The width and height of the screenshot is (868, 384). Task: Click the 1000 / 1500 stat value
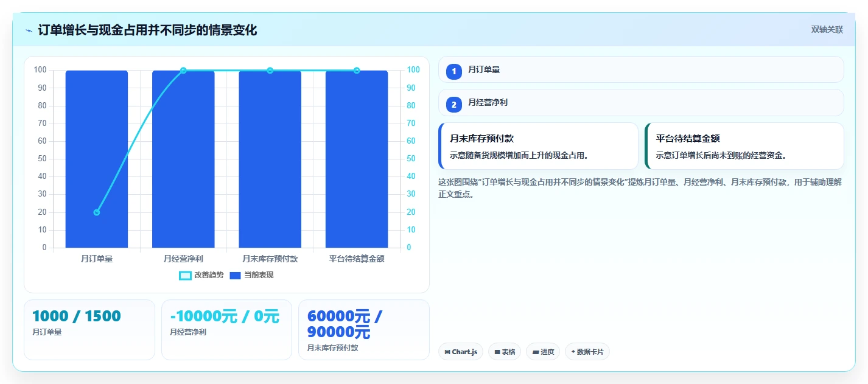[x=77, y=316]
